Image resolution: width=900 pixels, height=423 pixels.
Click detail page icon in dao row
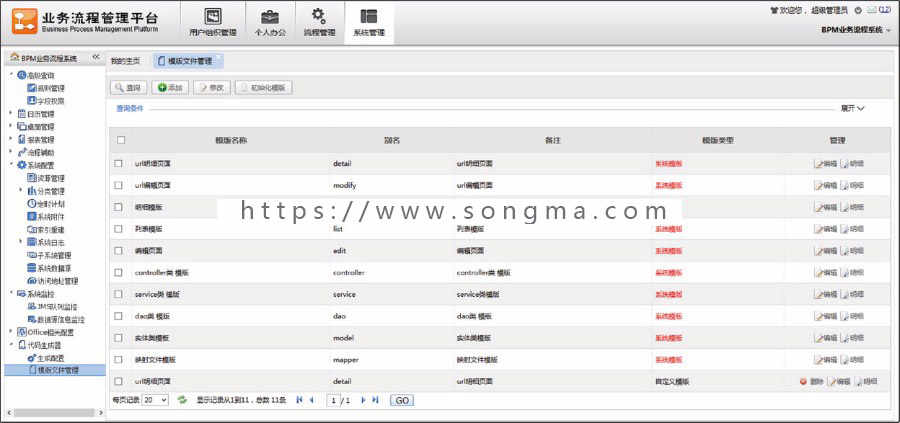tap(844, 316)
